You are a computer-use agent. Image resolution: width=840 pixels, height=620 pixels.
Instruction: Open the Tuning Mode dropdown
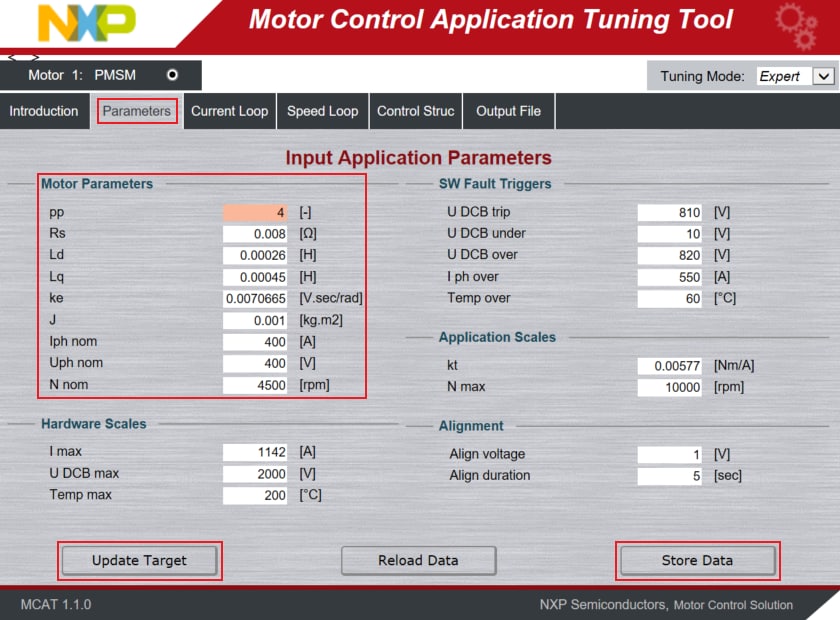823,76
